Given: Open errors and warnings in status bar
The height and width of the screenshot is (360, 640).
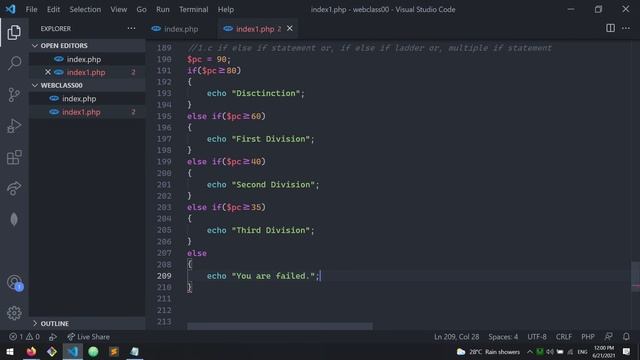Looking at the screenshot, I should click(24, 337).
